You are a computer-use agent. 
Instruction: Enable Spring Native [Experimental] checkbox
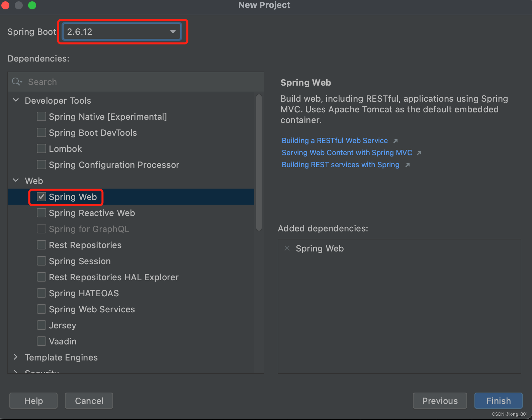[x=41, y=116]
